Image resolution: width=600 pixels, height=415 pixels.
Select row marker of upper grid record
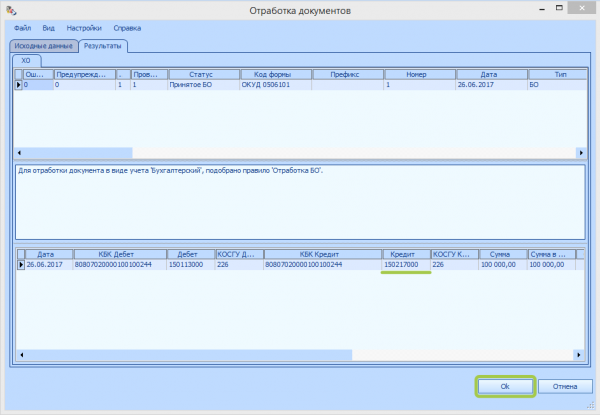click(x=18, y=85)
